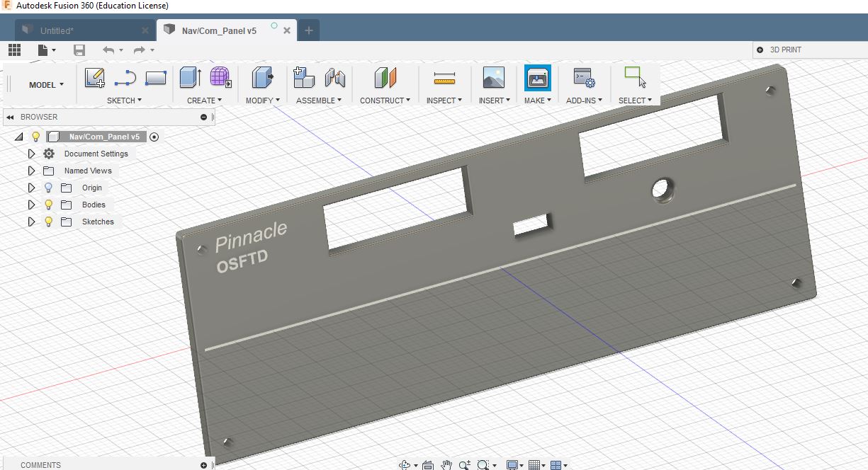Expand the Named Views node

[31, 171]
